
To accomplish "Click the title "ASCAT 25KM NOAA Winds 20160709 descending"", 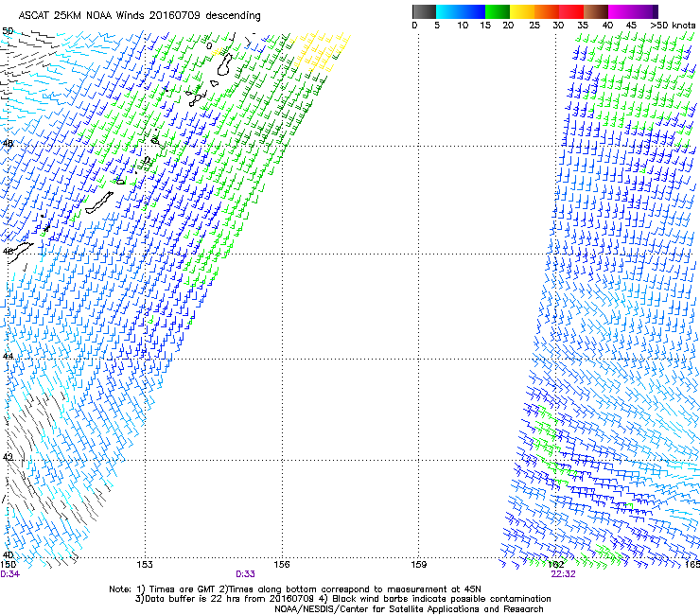I will tap(139, 16).
